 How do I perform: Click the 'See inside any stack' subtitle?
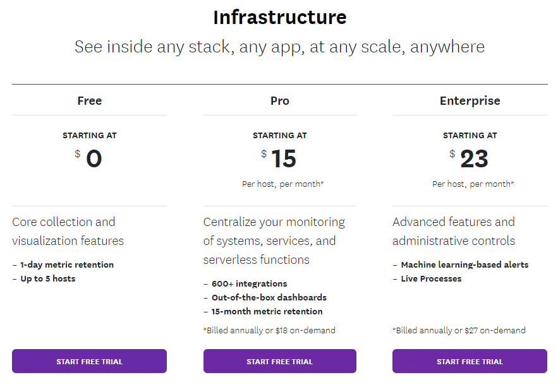click(x=279, y=47)
